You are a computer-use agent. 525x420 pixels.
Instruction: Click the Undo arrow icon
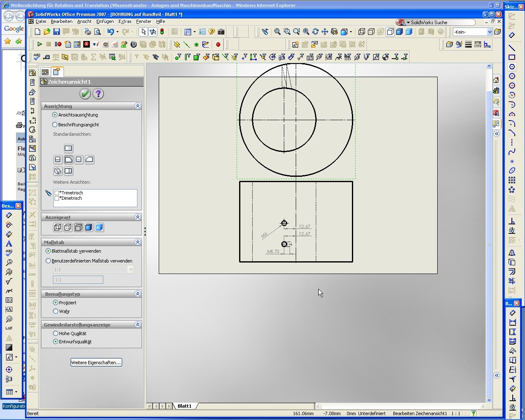(110, 32)
